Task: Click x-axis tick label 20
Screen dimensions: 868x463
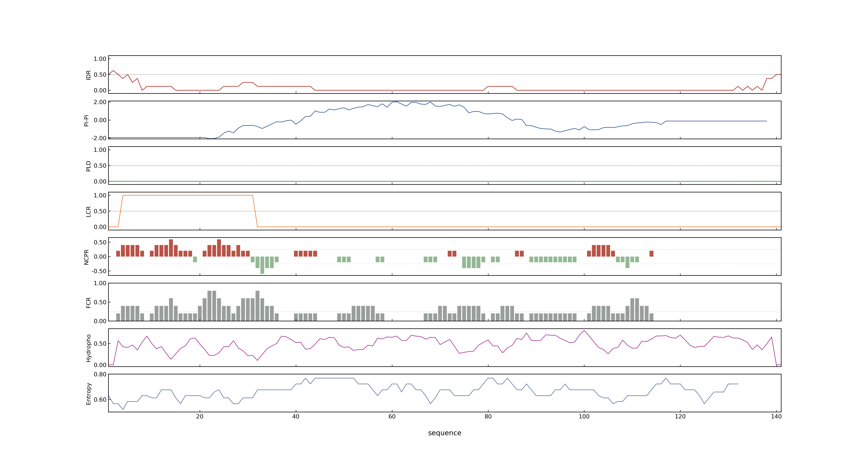Action: click(x=200, y=416)
